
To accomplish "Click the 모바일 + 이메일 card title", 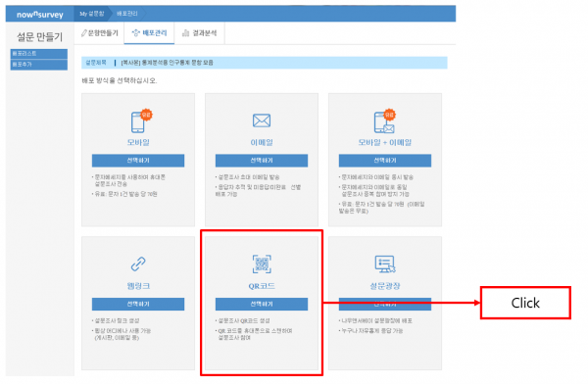I will [x=385, y=142].
